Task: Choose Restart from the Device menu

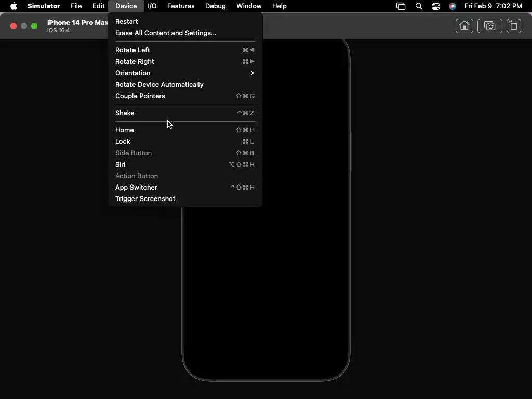Action: pyautogui.click(x=185, y=21)
